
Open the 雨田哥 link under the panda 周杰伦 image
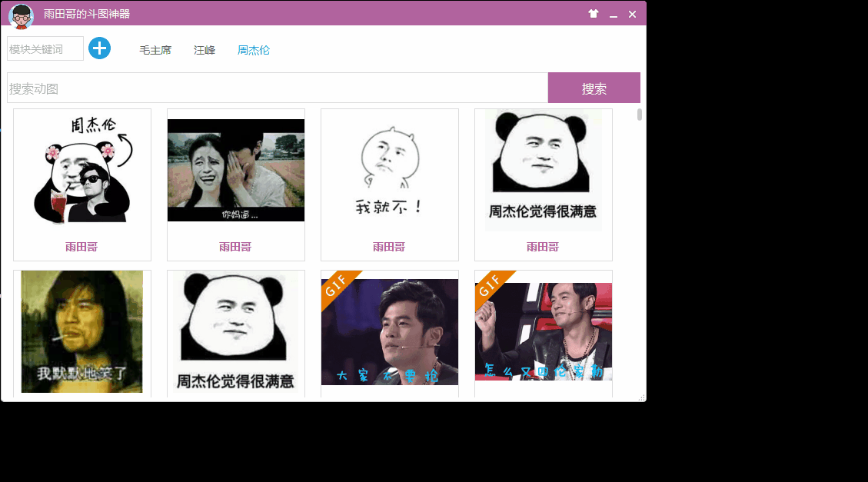81,246
